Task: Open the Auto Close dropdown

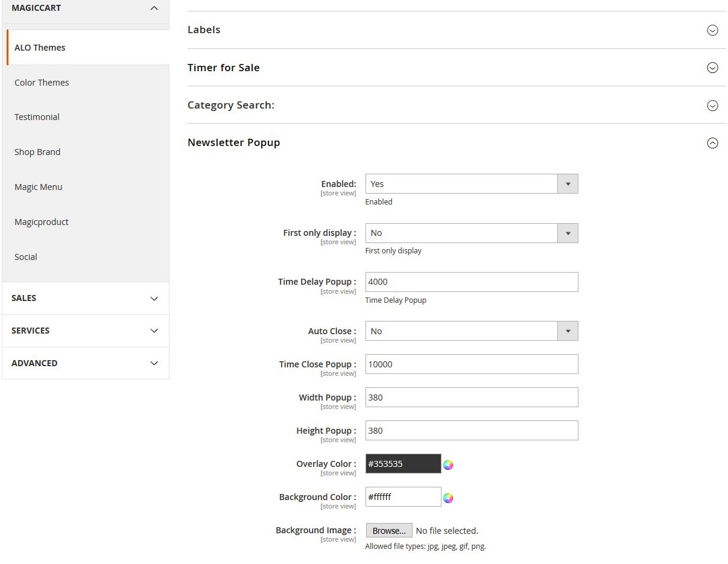Action: (x=471, y=331)
